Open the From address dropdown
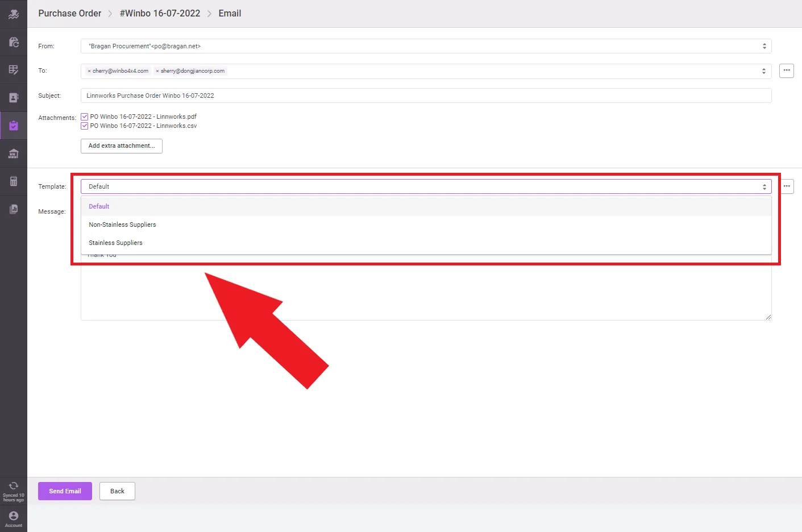 point(426,46)
